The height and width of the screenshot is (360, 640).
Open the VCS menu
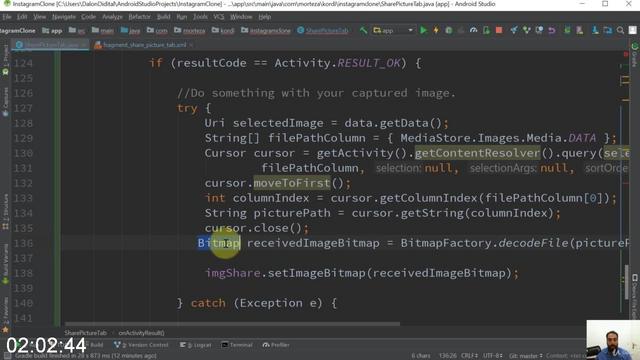coord(219,17)
